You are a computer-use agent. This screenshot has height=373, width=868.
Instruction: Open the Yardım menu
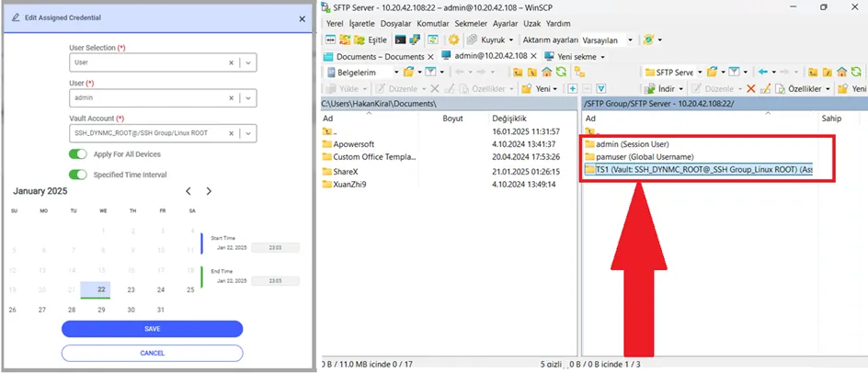[x=558, y=24]
